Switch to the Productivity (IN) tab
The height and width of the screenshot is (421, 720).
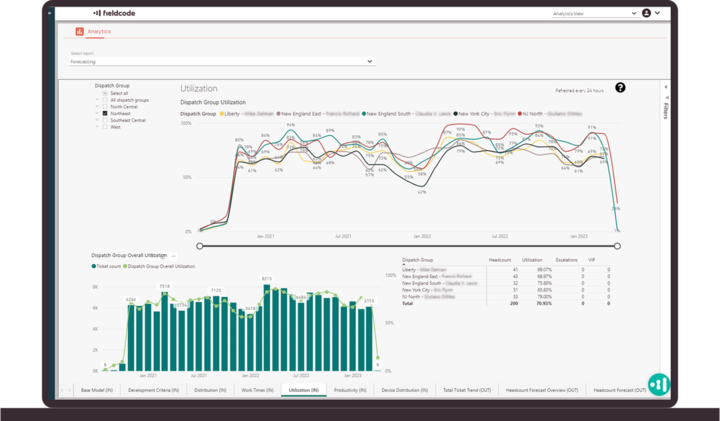pos(353,389)
